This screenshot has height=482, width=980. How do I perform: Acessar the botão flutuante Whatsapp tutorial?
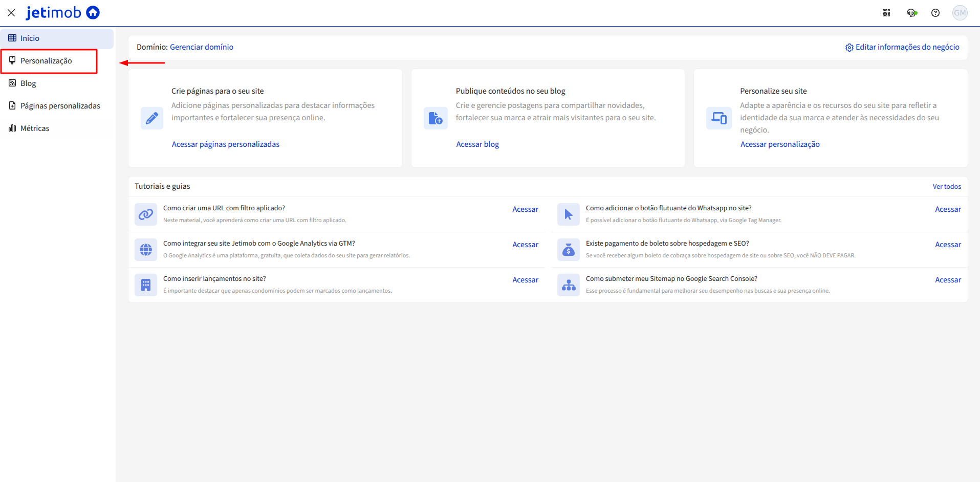coord(948,209)
